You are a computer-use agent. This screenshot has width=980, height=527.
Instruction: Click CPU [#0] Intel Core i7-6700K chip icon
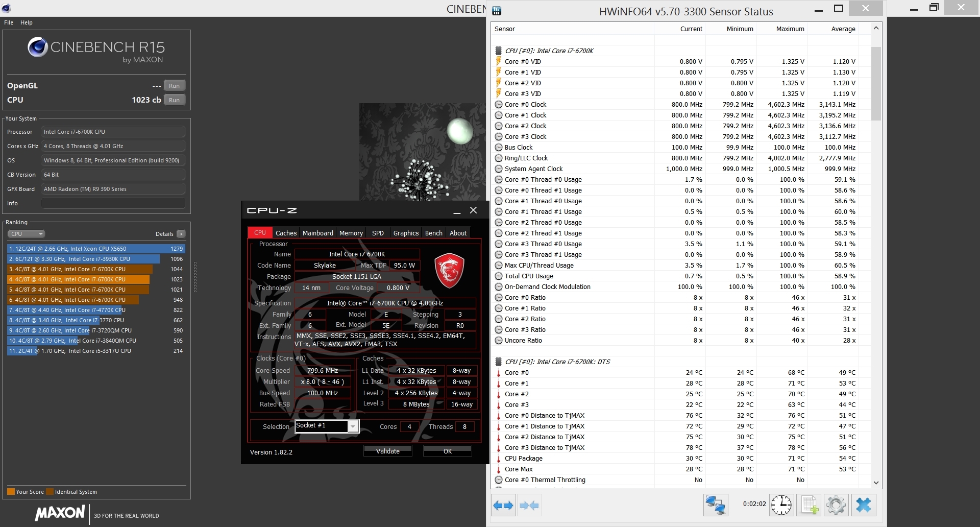pos(499,51)
